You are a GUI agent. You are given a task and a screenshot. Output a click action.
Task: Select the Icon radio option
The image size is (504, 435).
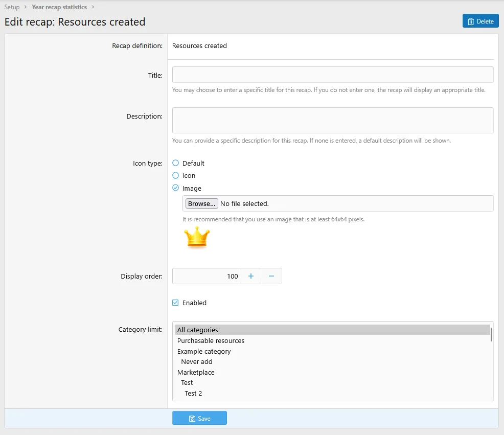[176, 175]
